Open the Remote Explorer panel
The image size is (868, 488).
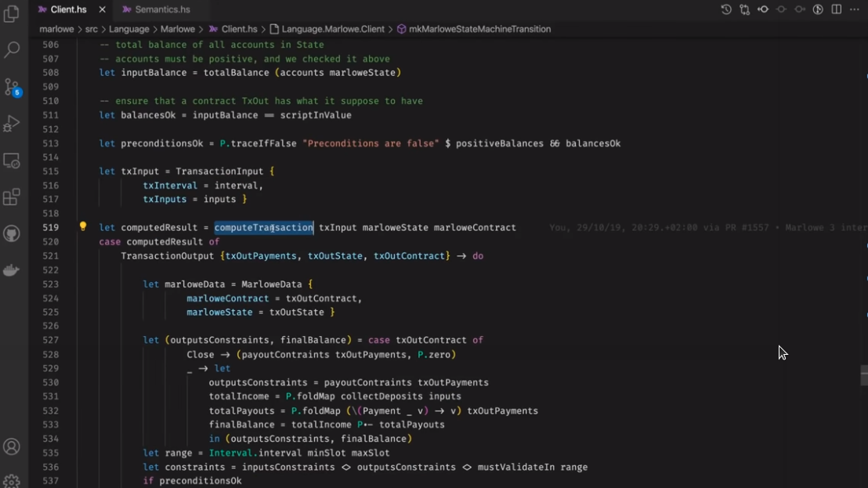[x=12, y=161]
